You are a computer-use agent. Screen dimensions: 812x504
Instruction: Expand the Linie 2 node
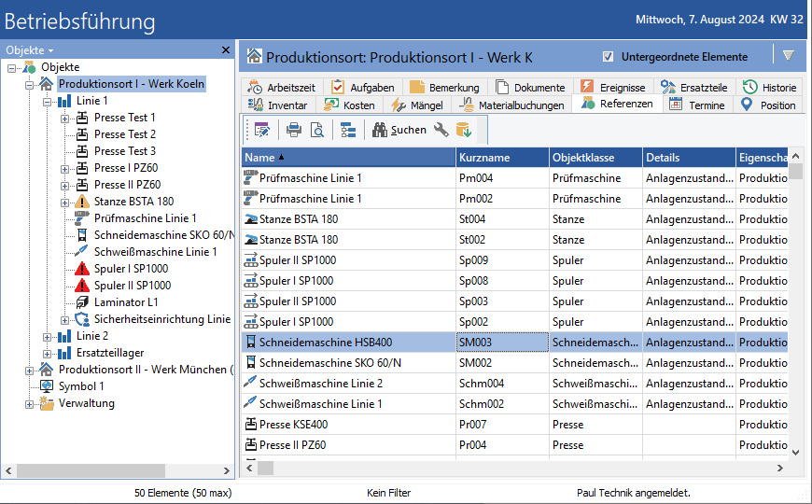click(47, 337)
